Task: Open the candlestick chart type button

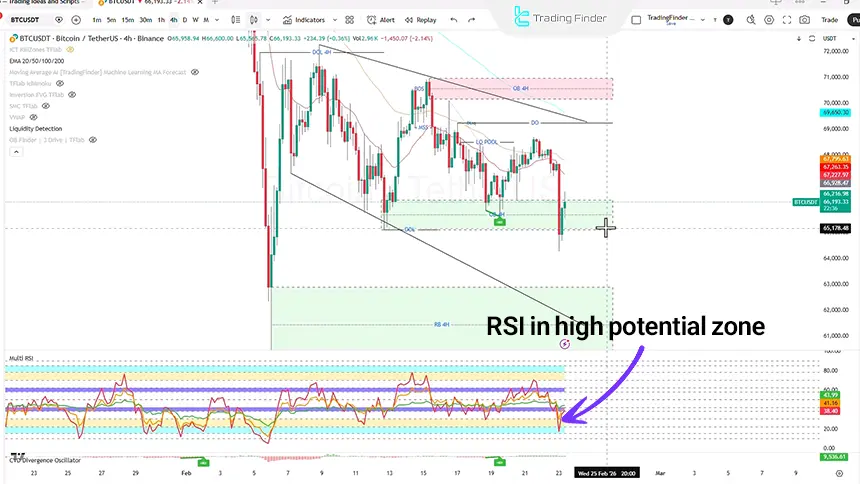Action: coord(254,20)
